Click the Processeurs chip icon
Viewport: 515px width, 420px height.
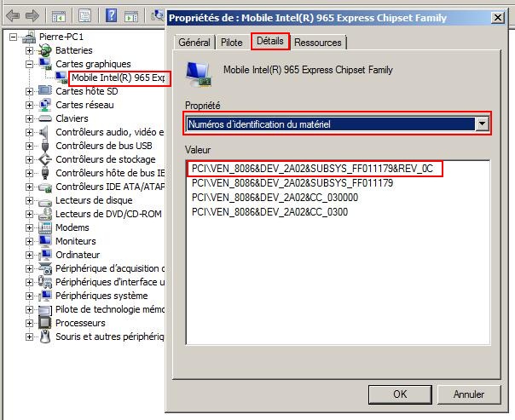(x=45, y=323)
